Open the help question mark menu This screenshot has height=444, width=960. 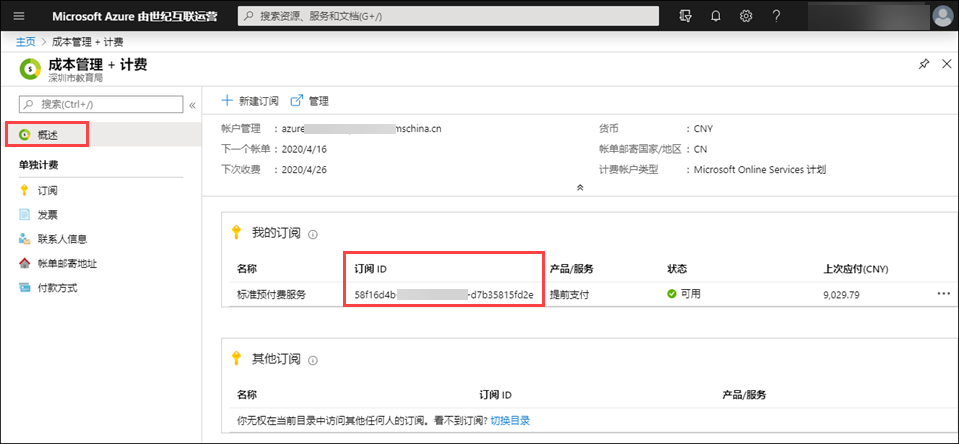[776, 16]
